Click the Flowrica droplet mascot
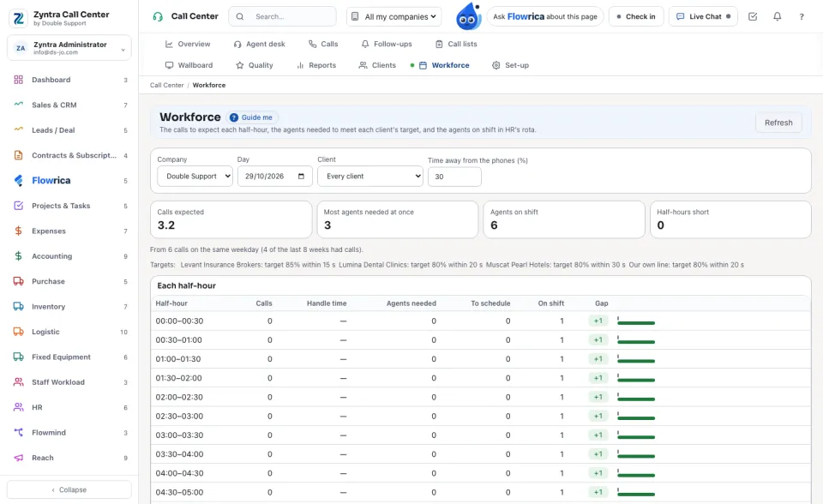This screenshot has width=823, height=504. (x=468, y=16)
